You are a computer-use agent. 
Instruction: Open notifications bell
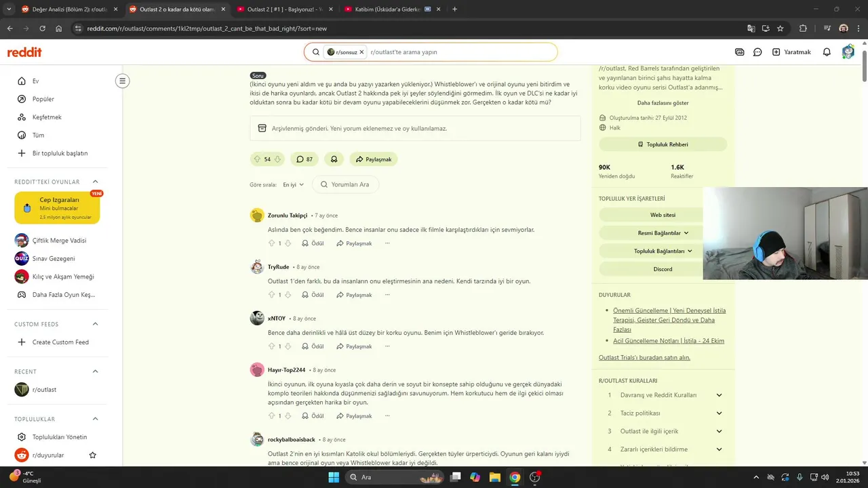[827, 52]
